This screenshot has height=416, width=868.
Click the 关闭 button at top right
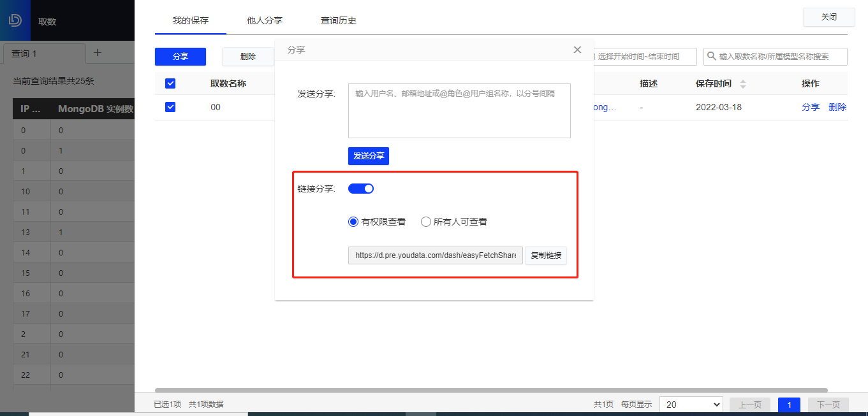click(828, 17)
